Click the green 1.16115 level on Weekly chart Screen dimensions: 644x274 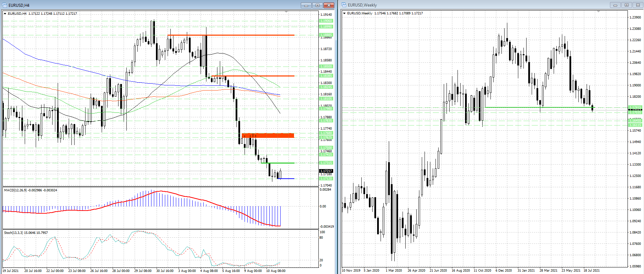[x=635, y=125]
